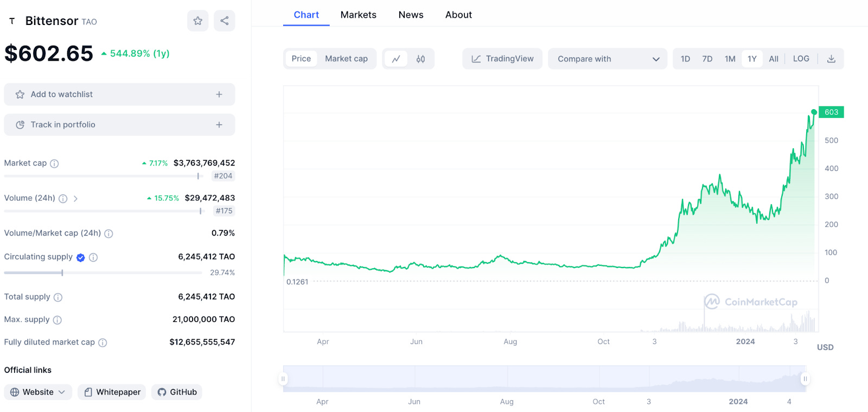Click the current price marker dot
The image size is (868, 412).
point(814,112)
